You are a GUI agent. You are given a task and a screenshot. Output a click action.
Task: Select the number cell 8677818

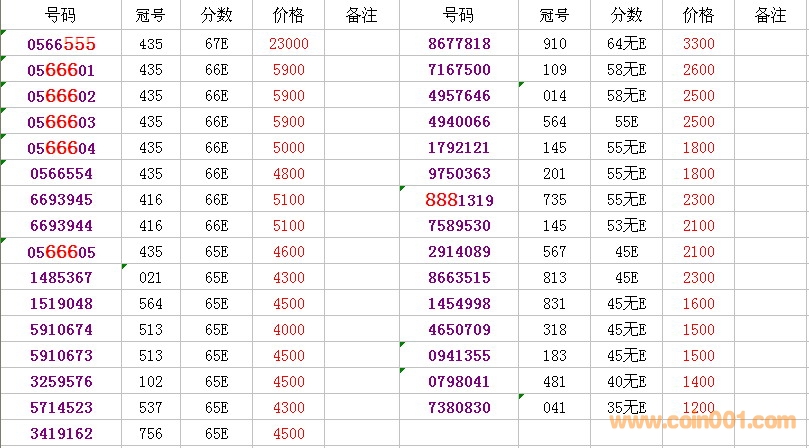pos(459,44)
